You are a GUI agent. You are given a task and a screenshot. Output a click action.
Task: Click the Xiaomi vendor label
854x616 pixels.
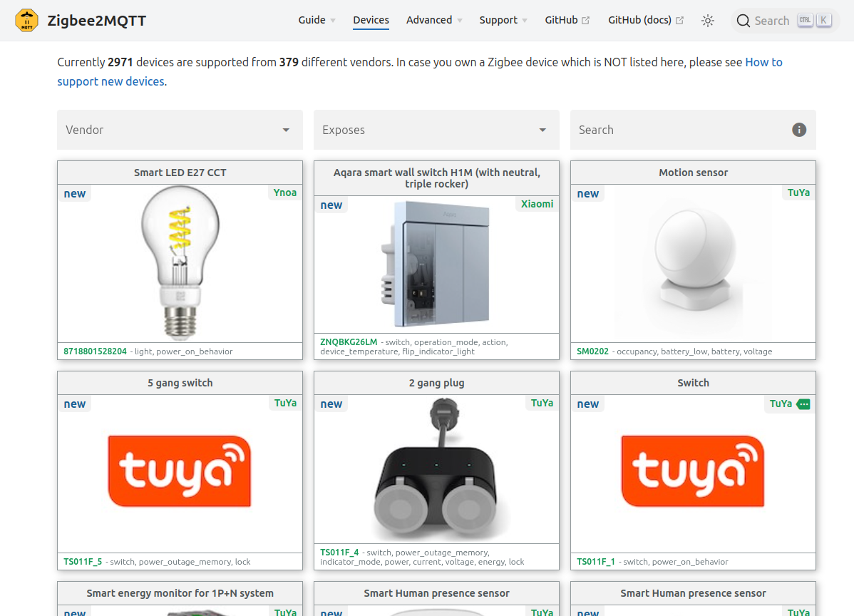[537, 204]
